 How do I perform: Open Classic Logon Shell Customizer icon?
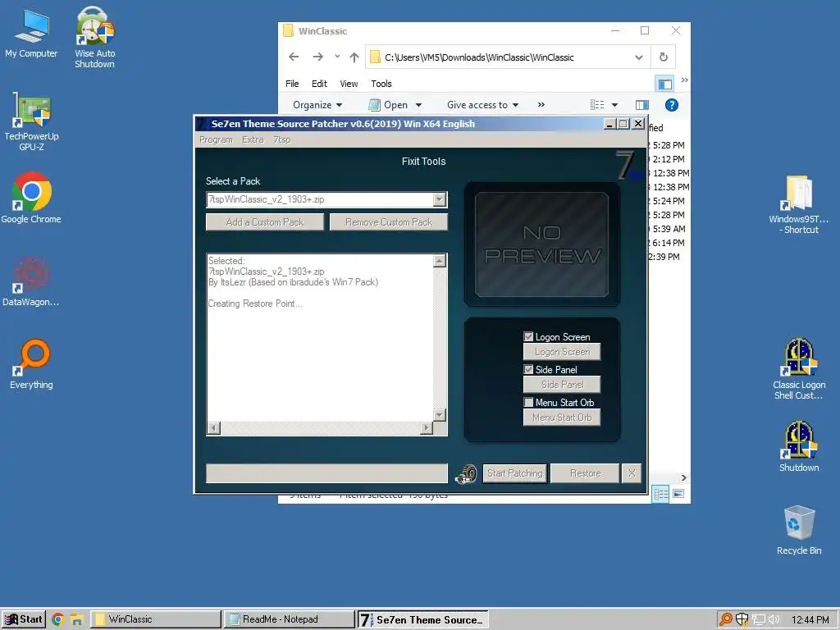pyautogui.click(x=799, y=369)
